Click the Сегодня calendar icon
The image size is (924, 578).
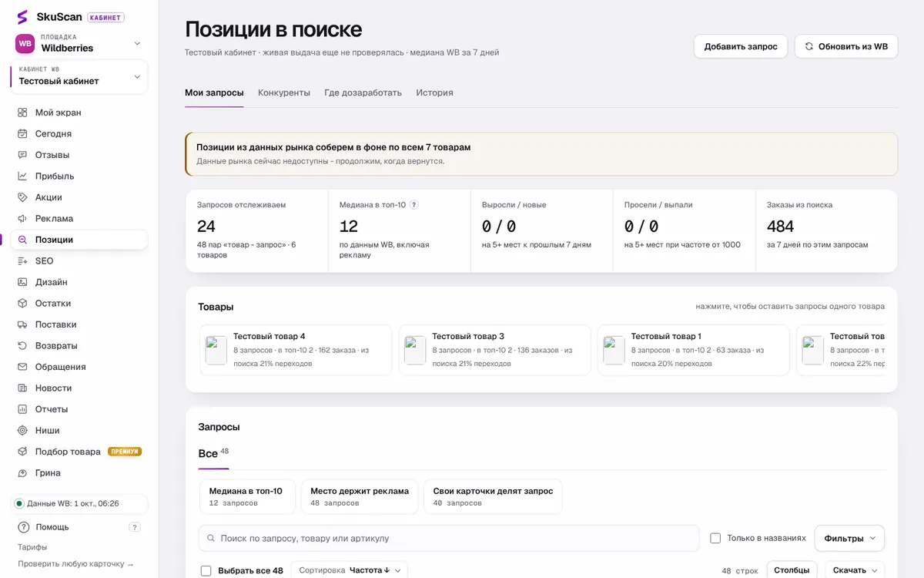click(x=22, y=133)
